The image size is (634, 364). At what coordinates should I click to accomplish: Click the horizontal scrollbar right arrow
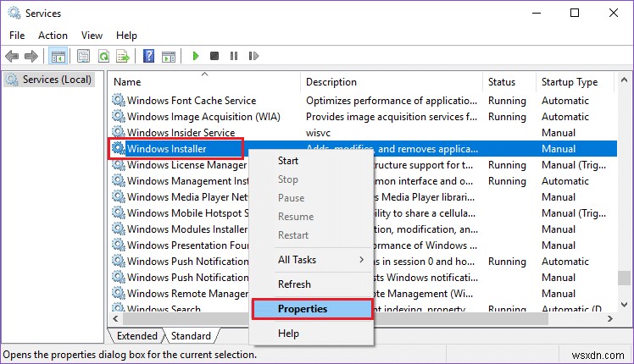click(609, 319)
